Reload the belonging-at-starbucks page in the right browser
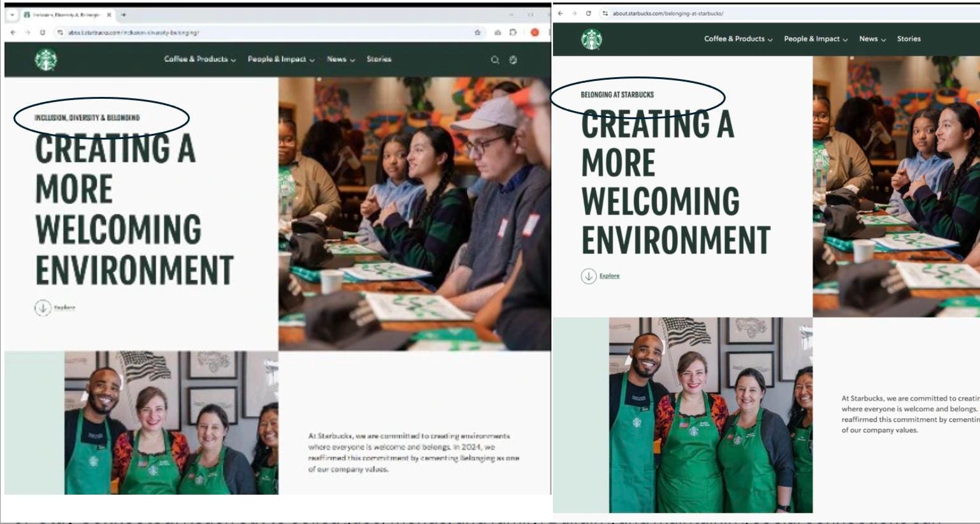This screenshot has width=980, height=524. coord(588,13)
